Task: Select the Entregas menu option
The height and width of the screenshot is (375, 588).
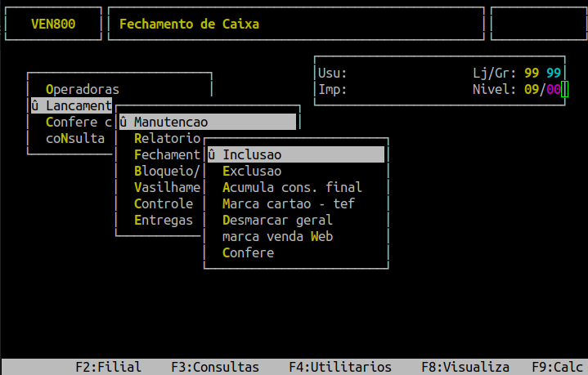Action: click(164, 221)
